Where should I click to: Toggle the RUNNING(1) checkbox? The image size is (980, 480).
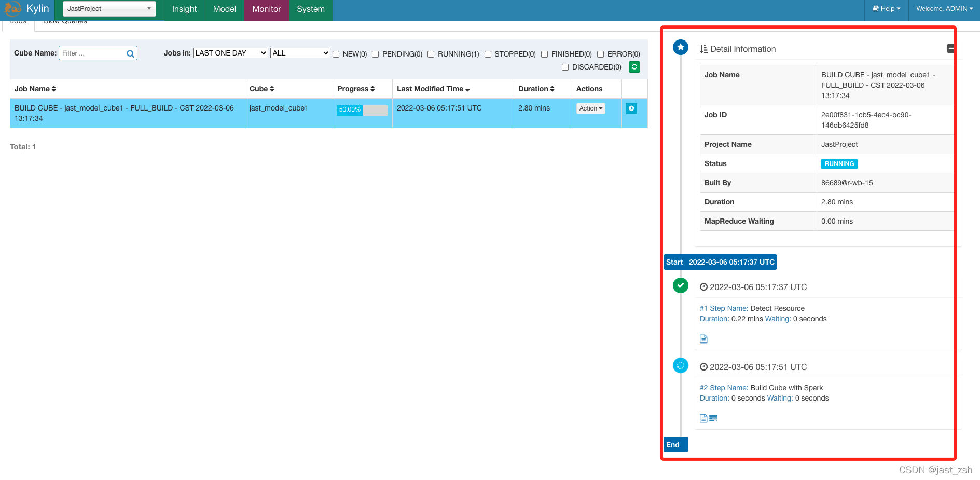tap(431, 54)
